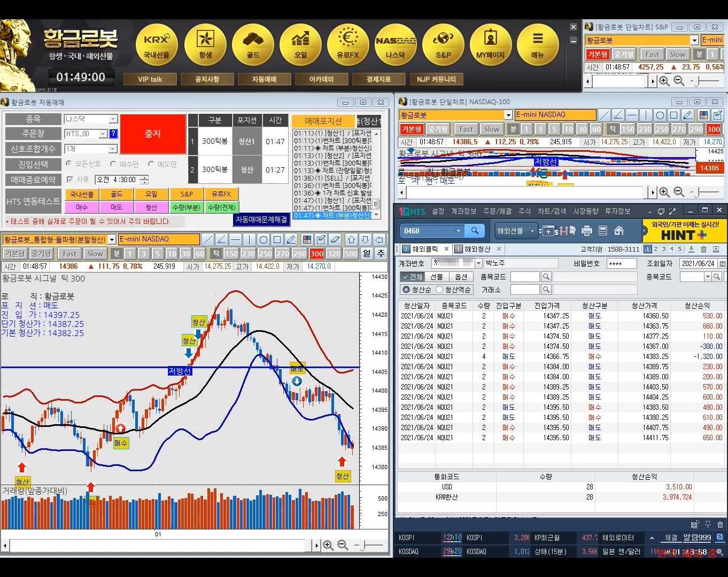Click the printer icon in the 1QHTS toolbar

click(x=587, y=231)
